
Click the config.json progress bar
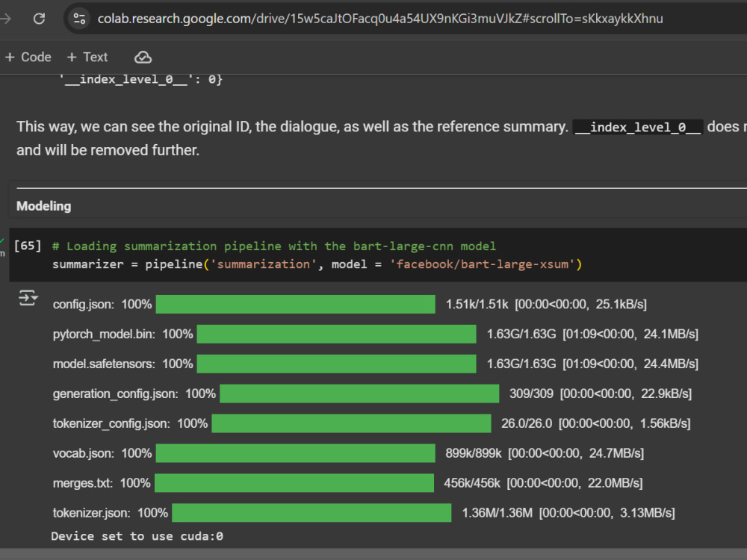coord(295,305)
